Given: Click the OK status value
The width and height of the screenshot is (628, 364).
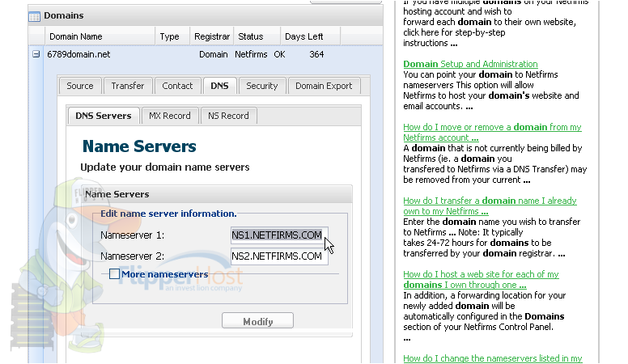Looking at the screenshot, I should 279,54.
